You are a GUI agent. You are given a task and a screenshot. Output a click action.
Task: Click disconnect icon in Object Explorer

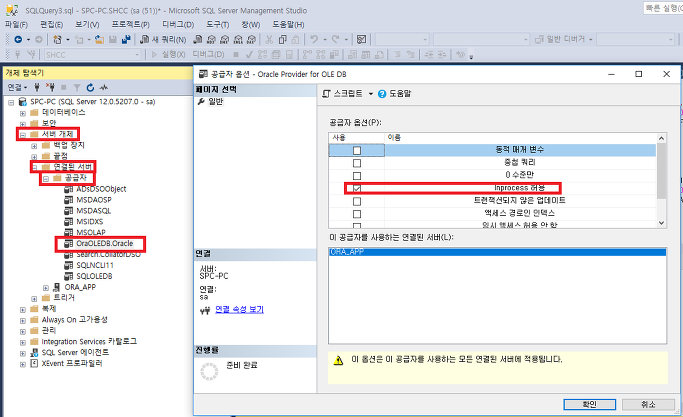50,88
